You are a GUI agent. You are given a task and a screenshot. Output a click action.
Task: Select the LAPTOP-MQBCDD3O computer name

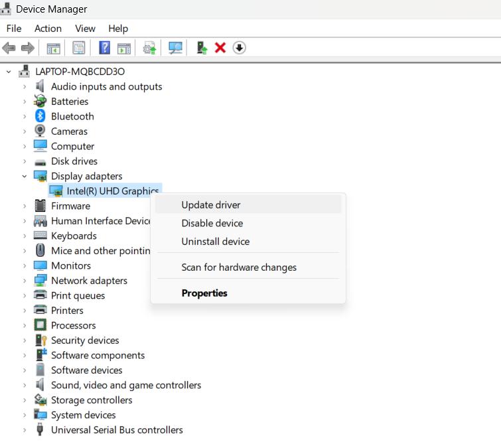80,72
